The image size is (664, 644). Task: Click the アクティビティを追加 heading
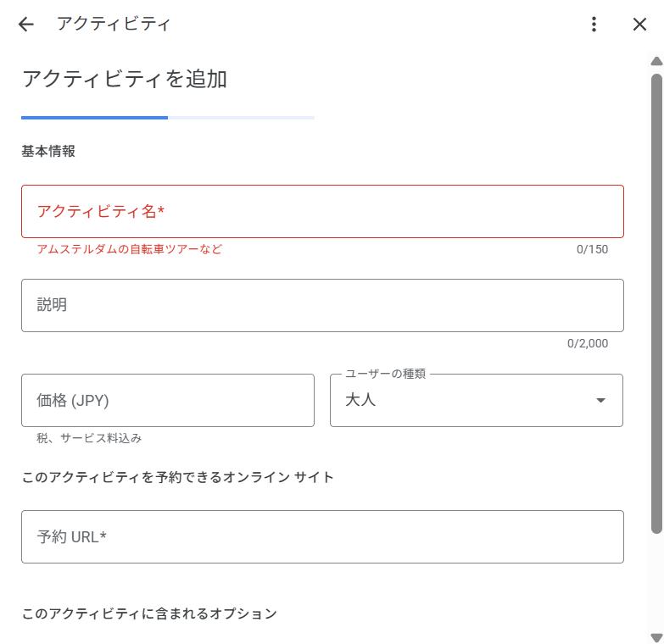coord(124,79)
